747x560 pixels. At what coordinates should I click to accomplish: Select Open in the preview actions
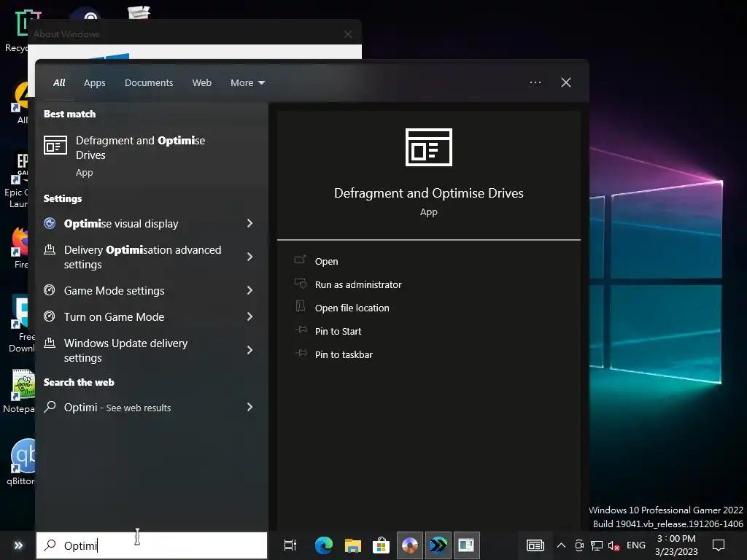tap(326, 261)
